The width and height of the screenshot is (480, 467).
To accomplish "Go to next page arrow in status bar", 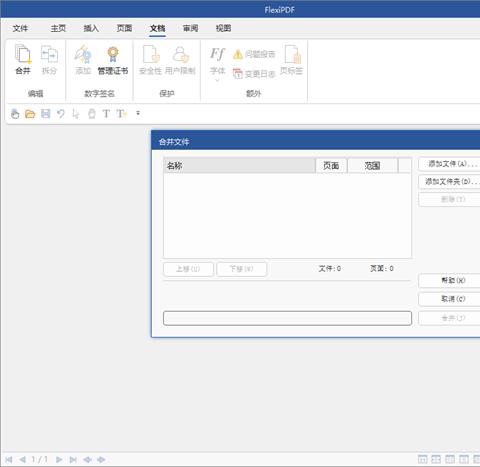I will [x=59, y=460].
